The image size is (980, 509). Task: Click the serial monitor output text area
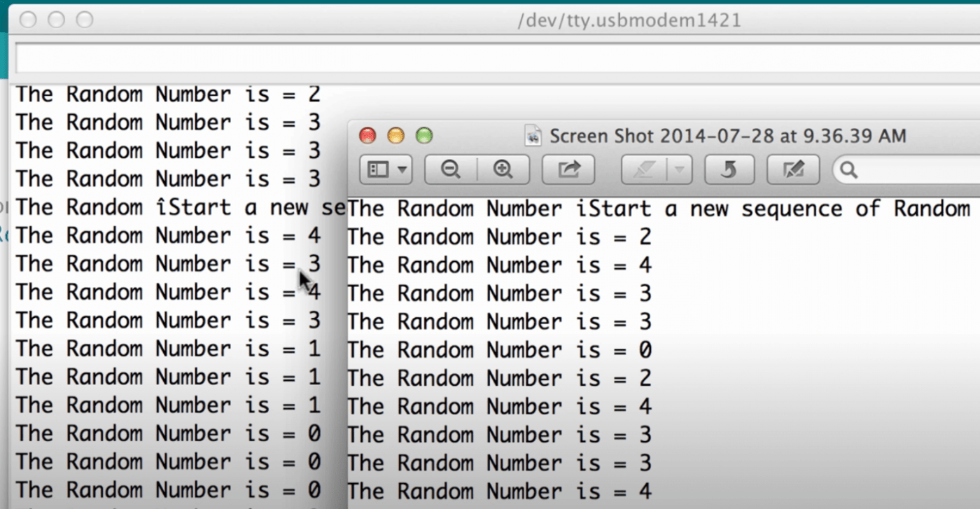(154, 385)
